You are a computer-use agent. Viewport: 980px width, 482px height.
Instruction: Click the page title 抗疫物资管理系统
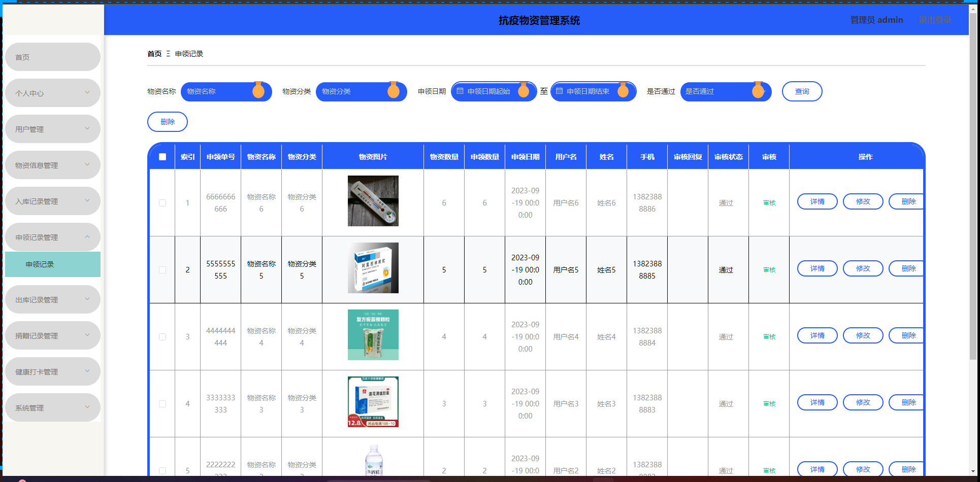(539, 20)
